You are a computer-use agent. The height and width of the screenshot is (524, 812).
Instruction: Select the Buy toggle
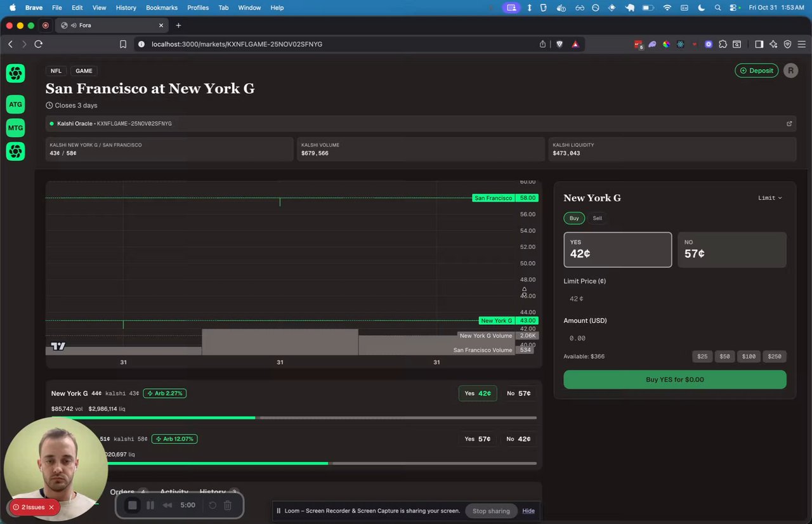coord(574,218)
